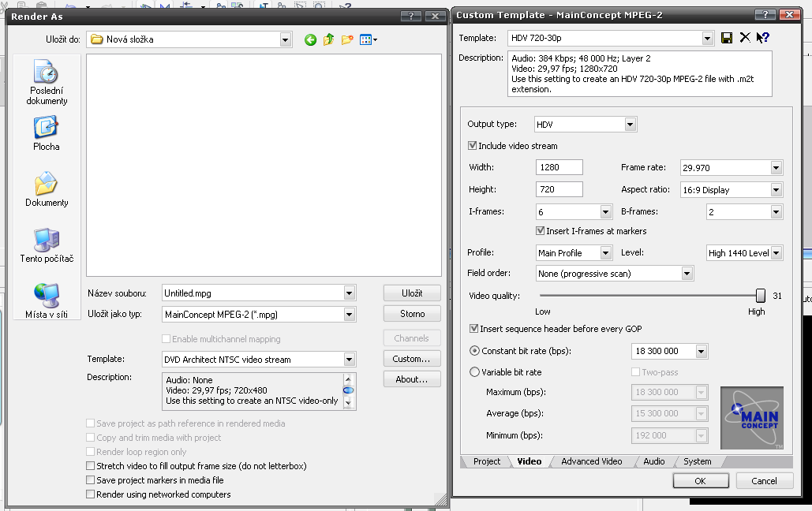
Task: Open Dokumenty in the places bar
Action: click(47, 189)
